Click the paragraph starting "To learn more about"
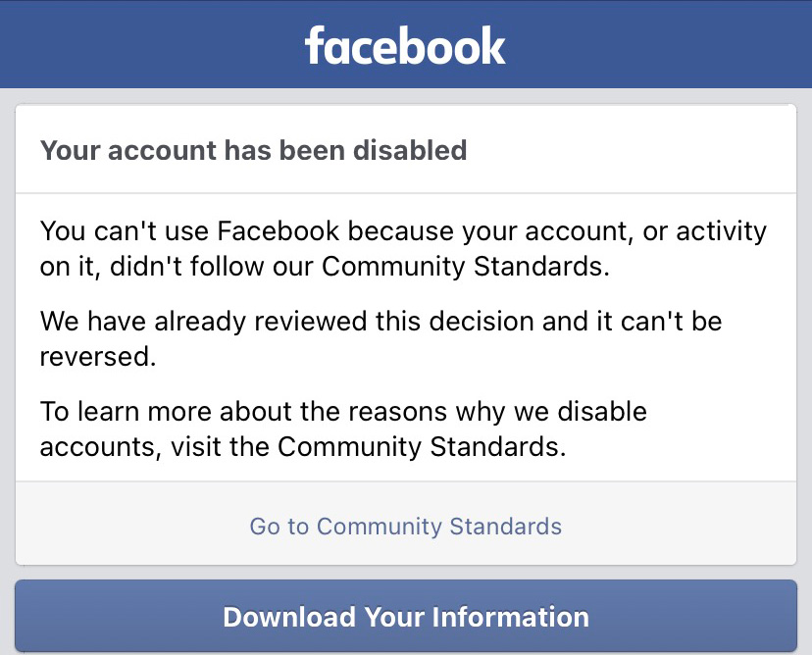Viewport: 812px width, 655px height. (343, 428)
